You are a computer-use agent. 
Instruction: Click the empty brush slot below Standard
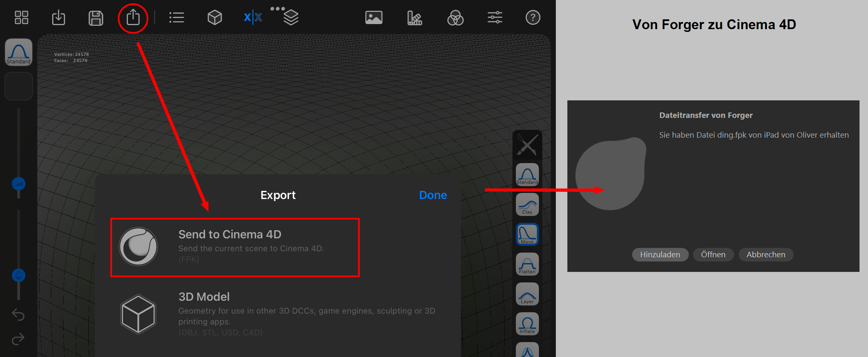point(19,86)
